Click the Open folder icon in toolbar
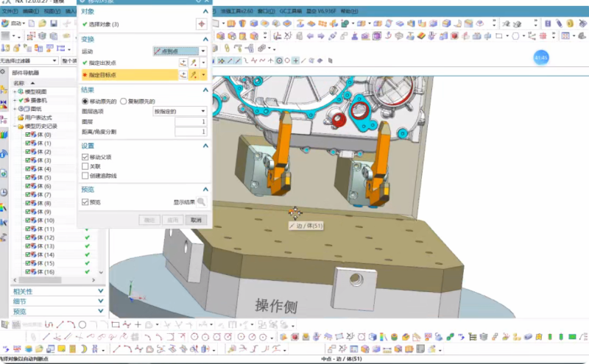The width and height of the screenshot is (589, 364). [x=43, y=24]
